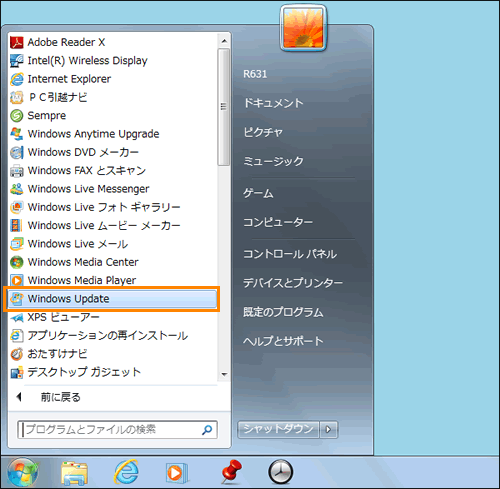Screen dimensions: 500x489
Task: Click the Intel(R) Wireless Display icon
Action: [17, 61]
